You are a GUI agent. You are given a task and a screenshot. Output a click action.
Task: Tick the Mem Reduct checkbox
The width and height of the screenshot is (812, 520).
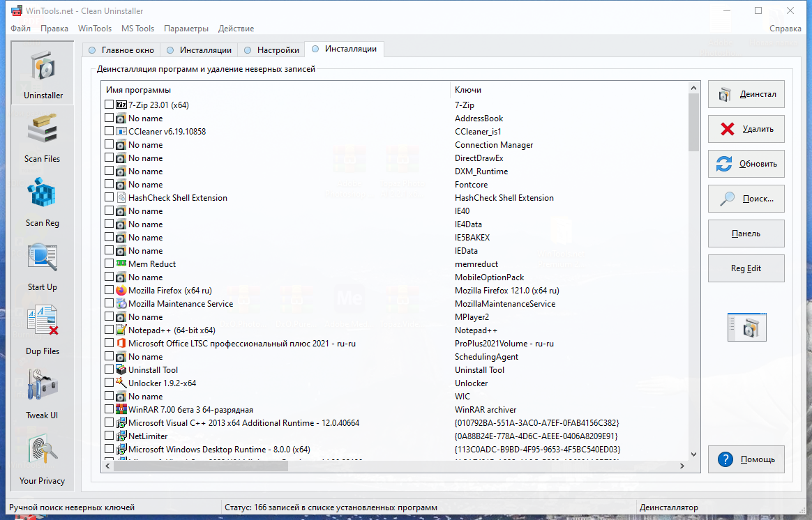coord(109,264)
